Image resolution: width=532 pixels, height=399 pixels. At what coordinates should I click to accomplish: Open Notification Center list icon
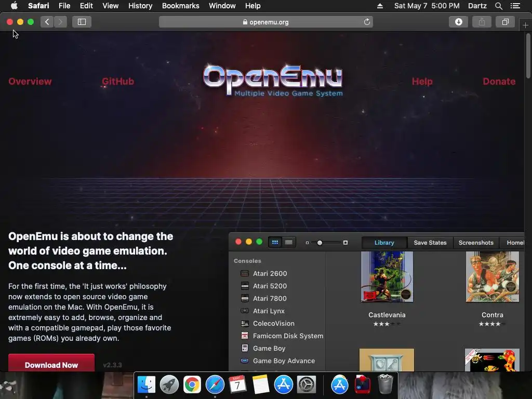[515, 6]
